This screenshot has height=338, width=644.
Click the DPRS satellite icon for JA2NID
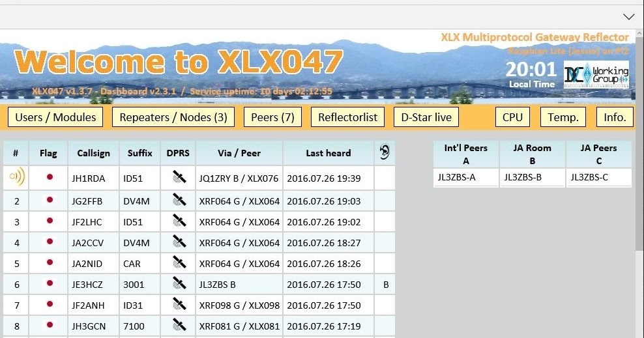(x=179, y=262)
